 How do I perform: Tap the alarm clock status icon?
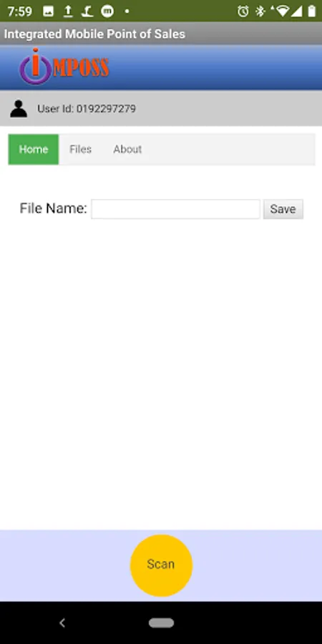[x=243, y=11]
